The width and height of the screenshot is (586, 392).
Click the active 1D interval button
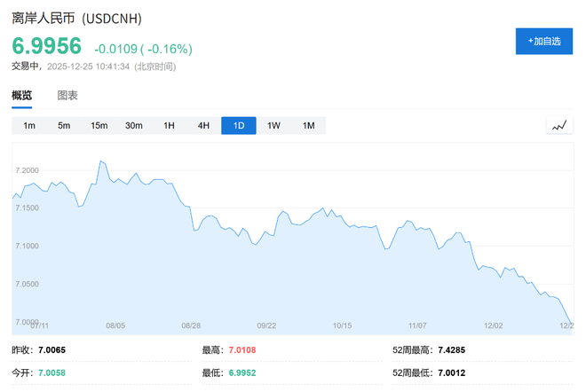(x=239, y=126)
